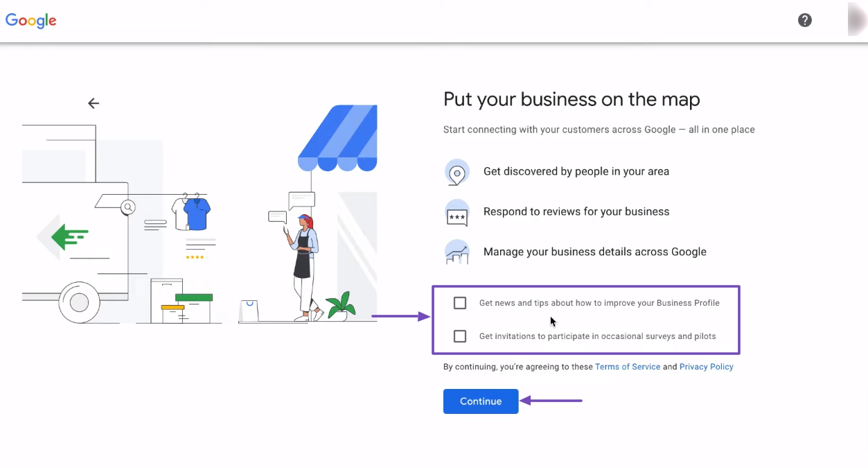
Task: Open the account avatar in top right
Action: 858,19
